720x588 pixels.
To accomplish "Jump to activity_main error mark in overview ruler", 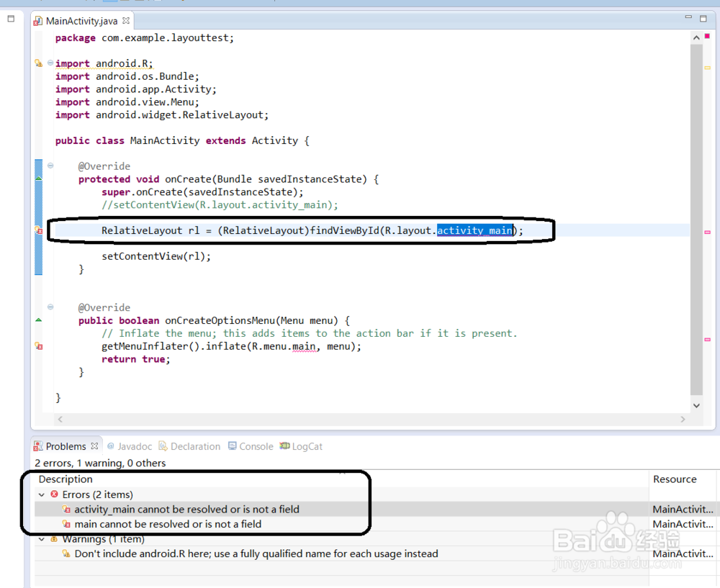I will tap(707, 232).
